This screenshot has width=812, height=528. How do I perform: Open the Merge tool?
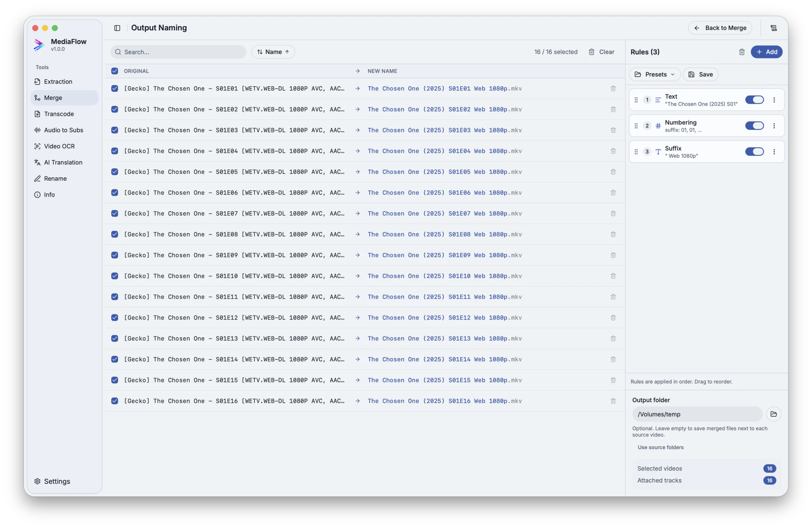pyautogui.click(x=64, y=98)
